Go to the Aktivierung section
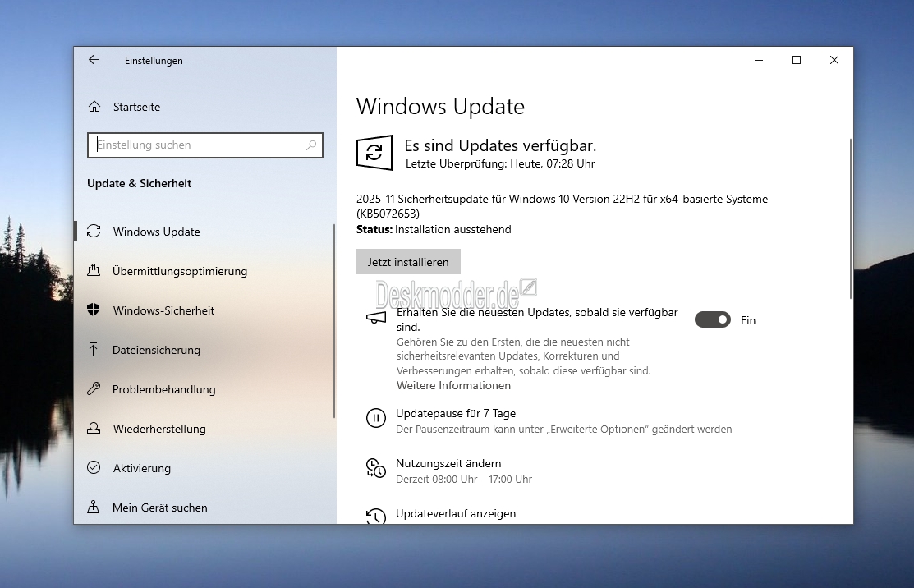The height and width of the screenshot is (588, 914). pyautogui.click(x=142, y=468)
